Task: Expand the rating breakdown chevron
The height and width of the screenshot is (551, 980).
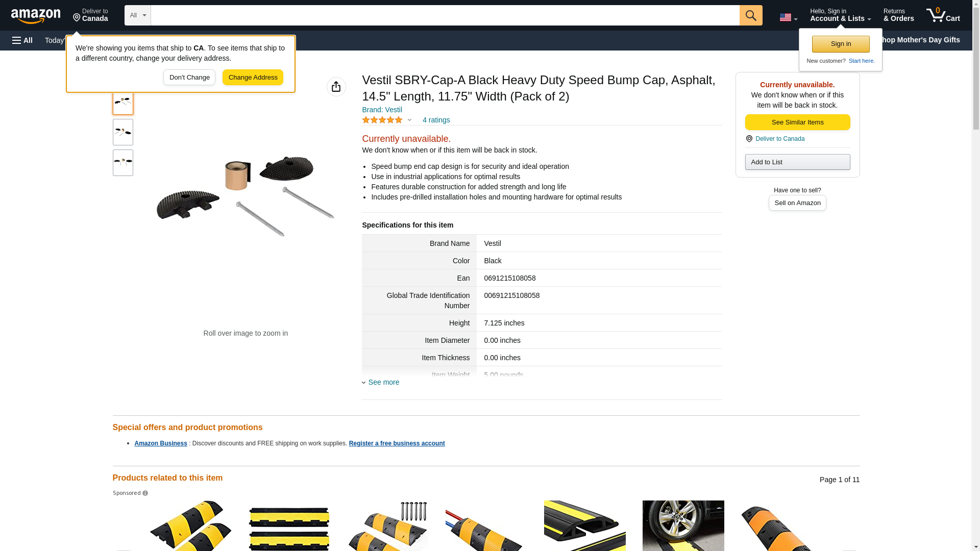Action: tap(409, 120)
